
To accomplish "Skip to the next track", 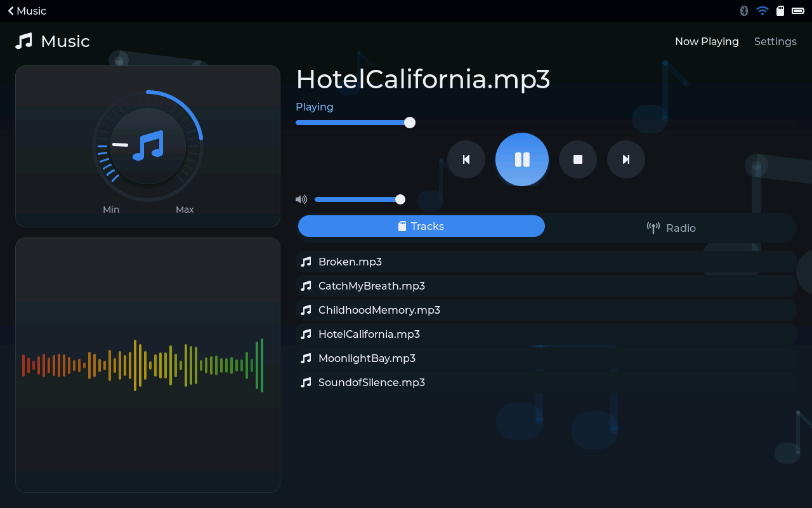I will coord(626,159).
